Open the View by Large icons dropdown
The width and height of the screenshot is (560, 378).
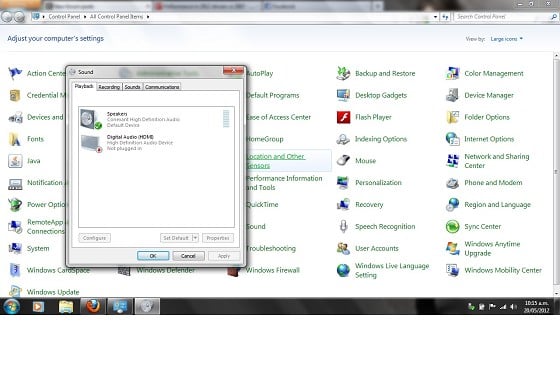click(506, 39)
